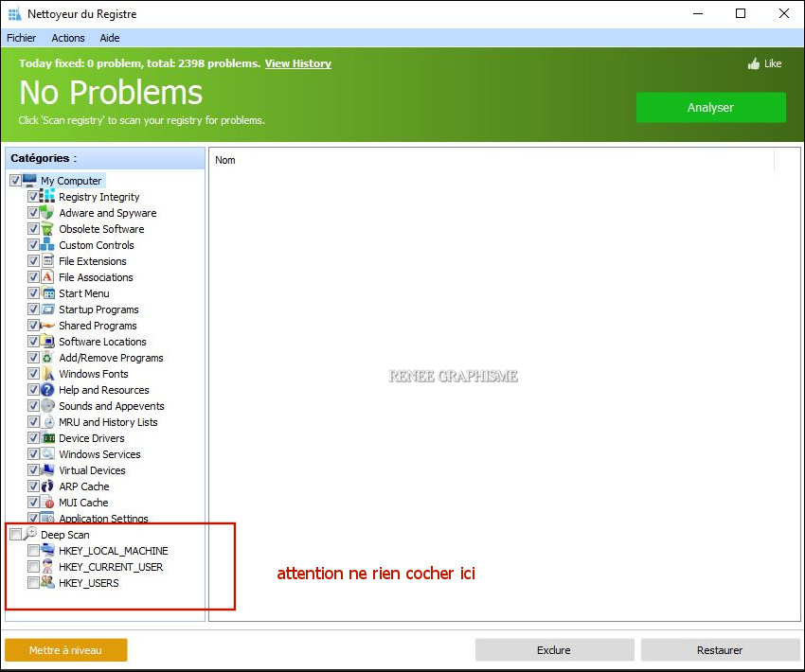Click the Startup Programs icon
The height and width of the screenshot is (672, 805).
[x=47, y=309]
